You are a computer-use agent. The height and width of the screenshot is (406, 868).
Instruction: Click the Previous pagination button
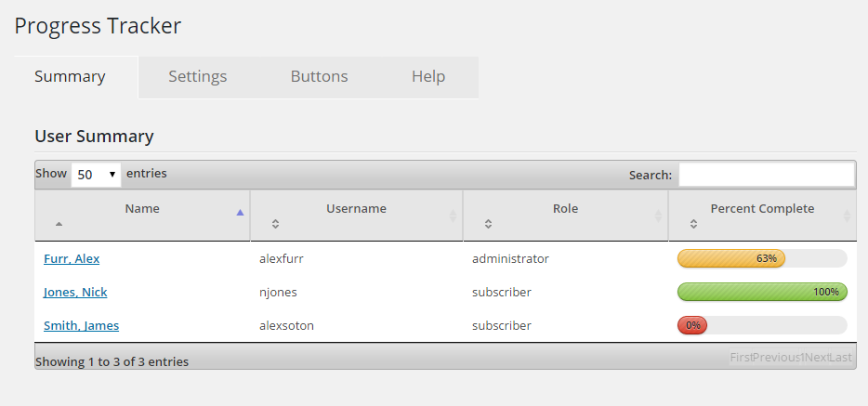click(776, 358)
